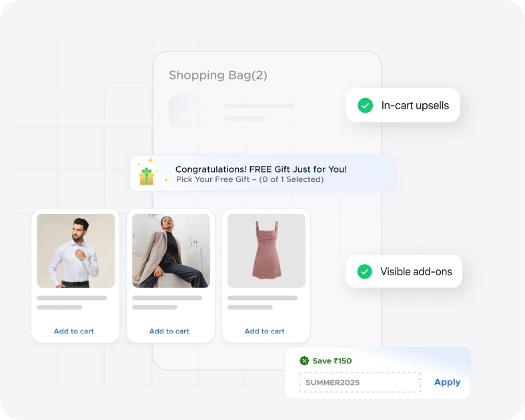Image resolution: width=525 pixels, height=420 pixels.
Task: Add the beige blazer outfit to cart
Action: pyautogui.click(x=169, y=331)
